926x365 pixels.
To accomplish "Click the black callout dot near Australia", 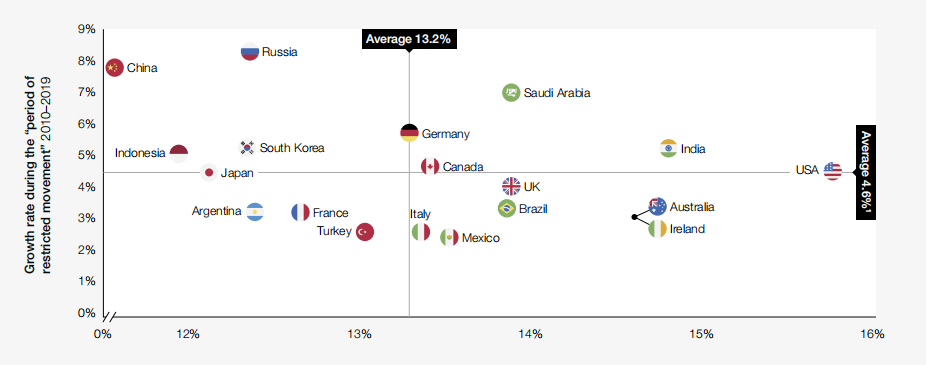I will pos(634,217).
